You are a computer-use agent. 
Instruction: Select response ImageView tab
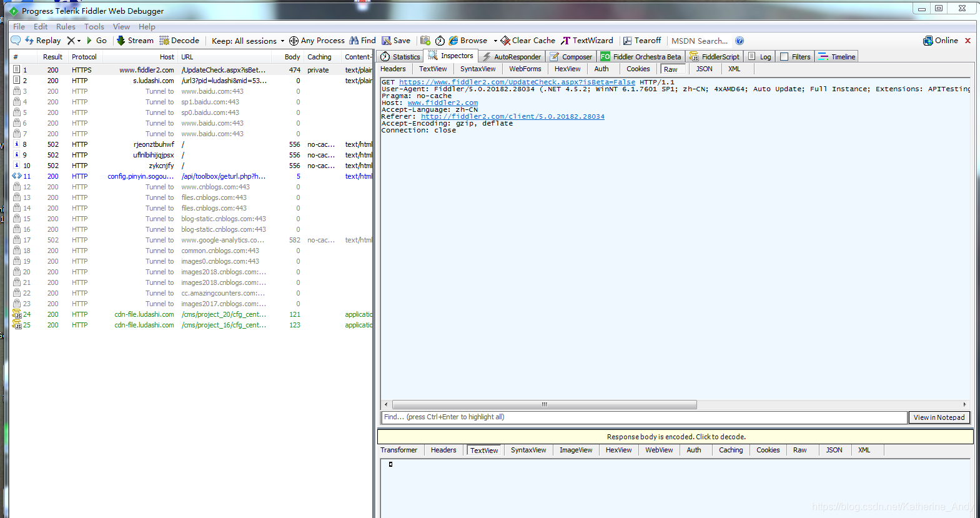(576, 450)
